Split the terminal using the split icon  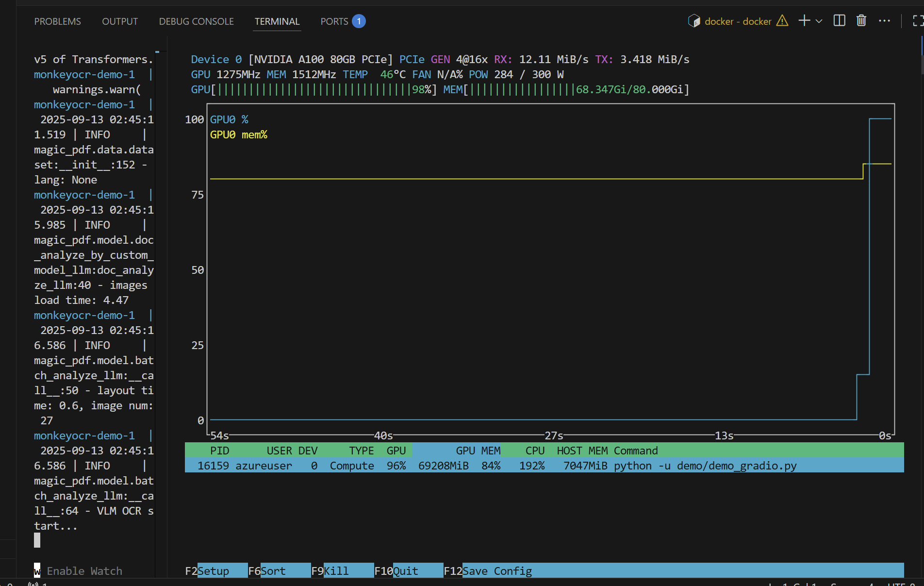pos(839,21)
